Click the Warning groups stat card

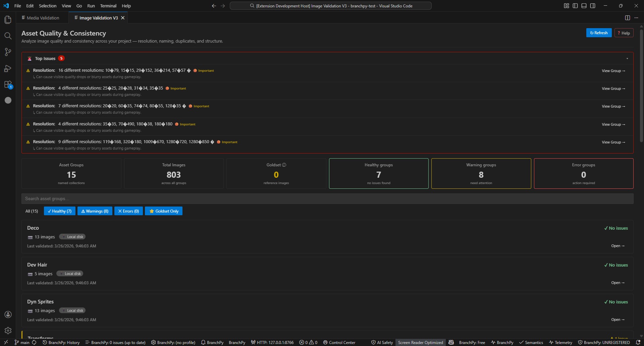pos(481,174)
